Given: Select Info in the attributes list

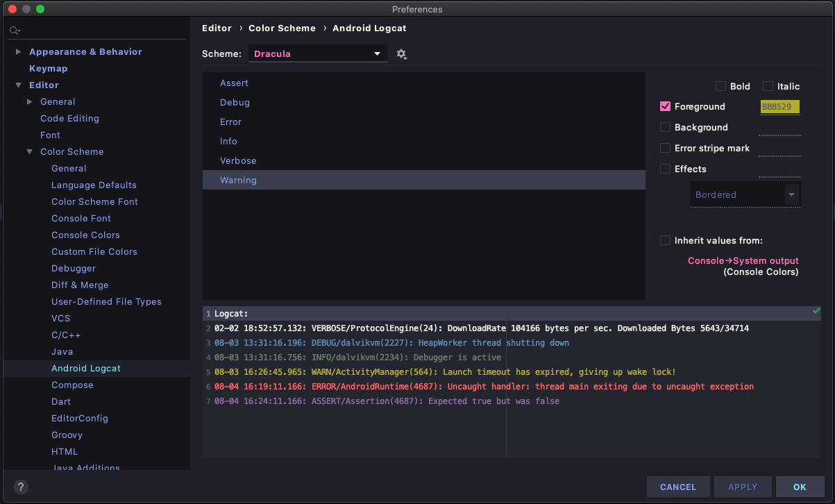Looking at the screenshot, I should (423, 142).
